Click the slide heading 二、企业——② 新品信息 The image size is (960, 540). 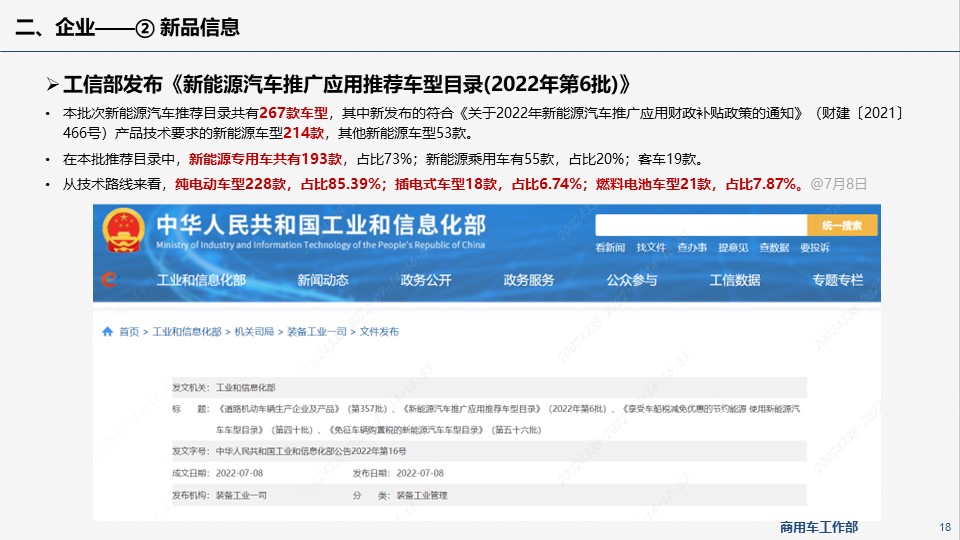pos(127,27)
